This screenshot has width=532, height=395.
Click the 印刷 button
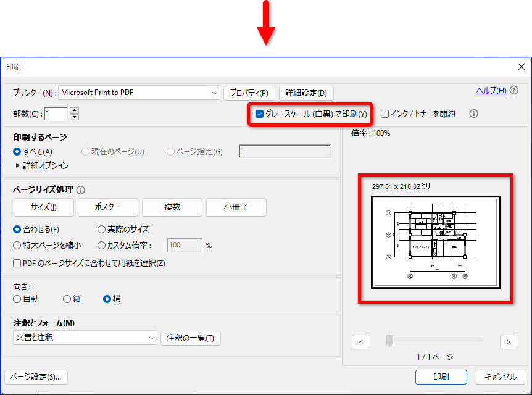[x=441, y=376]
